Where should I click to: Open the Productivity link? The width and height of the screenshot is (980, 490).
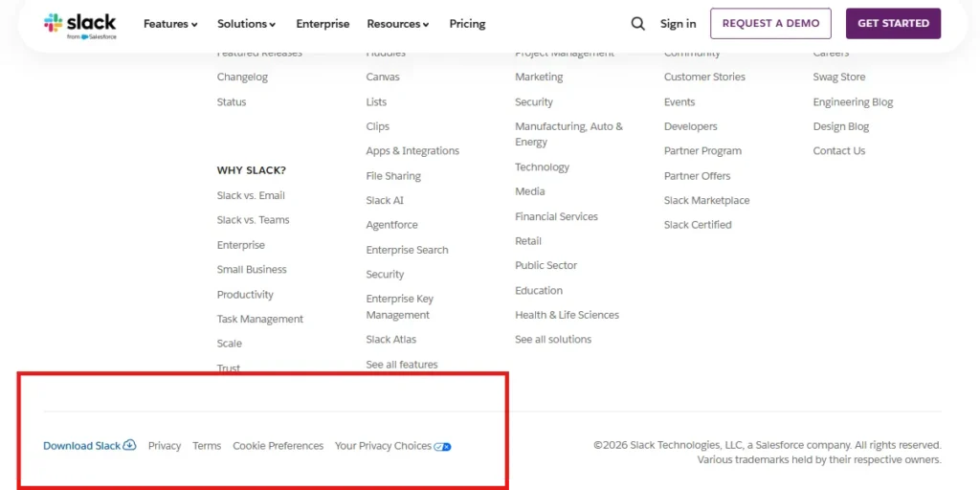tap(245, 295)
